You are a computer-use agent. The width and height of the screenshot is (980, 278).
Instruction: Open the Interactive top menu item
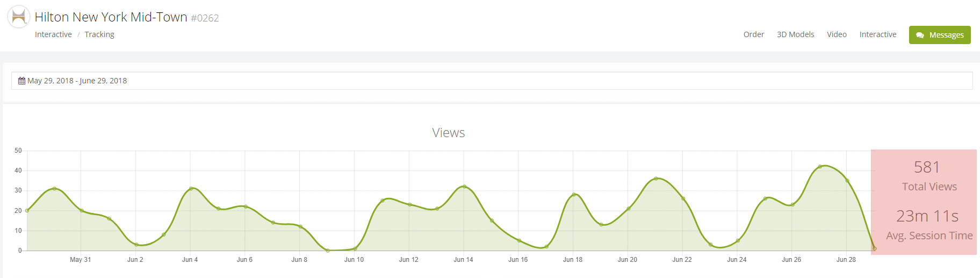click(x=878, y=34)
